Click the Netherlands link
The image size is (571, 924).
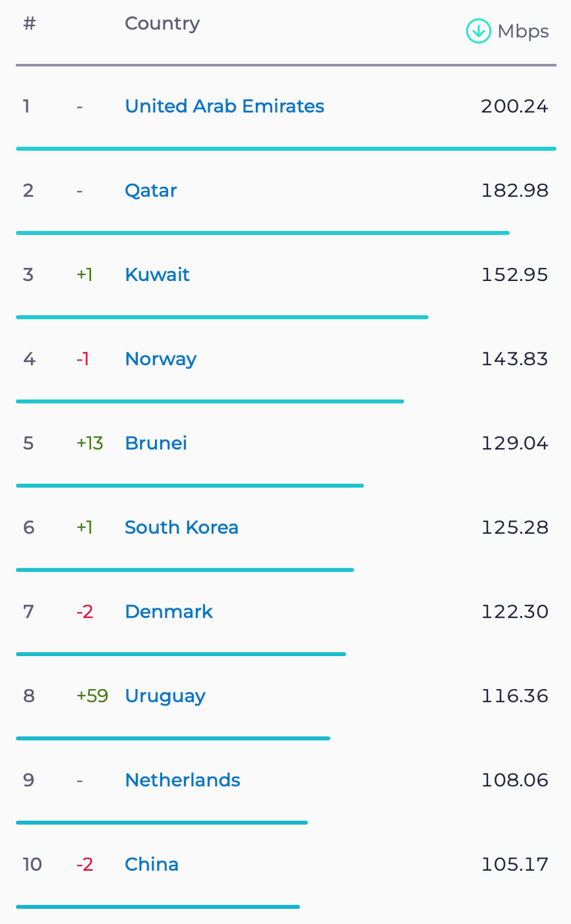(183, 780)
